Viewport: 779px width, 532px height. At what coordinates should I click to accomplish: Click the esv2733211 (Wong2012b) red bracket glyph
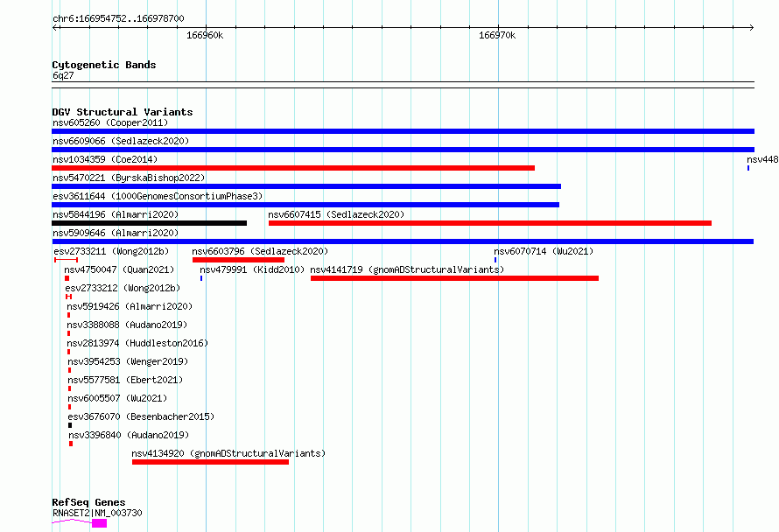[66, 260]
